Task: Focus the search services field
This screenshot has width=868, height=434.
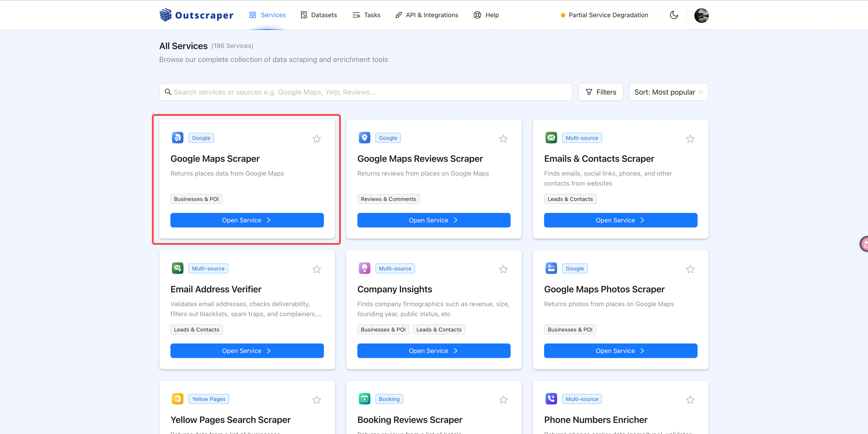Action: coord(366,92)
